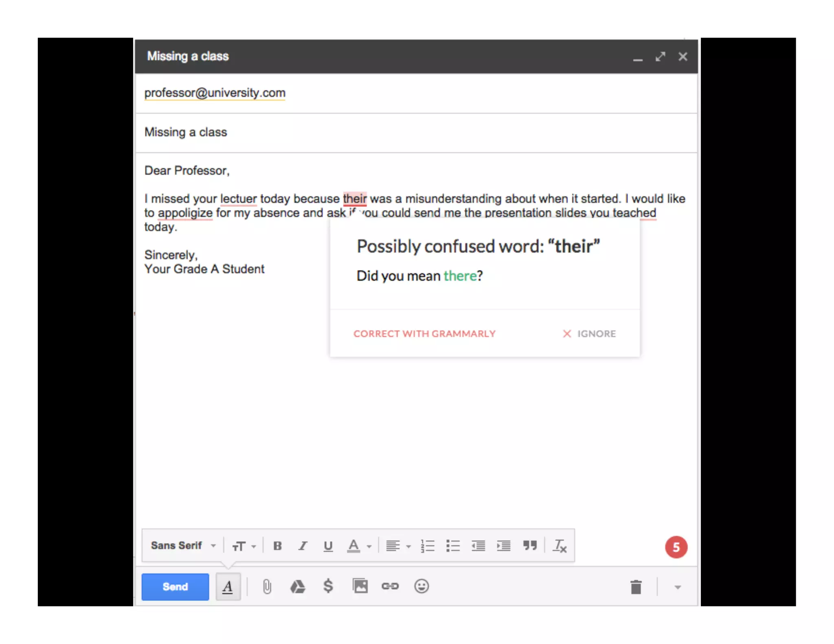Toggle formatting options A button

tap(228, 587)
